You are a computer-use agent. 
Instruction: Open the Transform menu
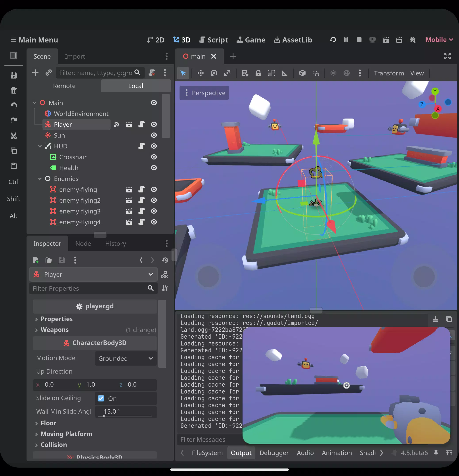click(x=389, y=73)
